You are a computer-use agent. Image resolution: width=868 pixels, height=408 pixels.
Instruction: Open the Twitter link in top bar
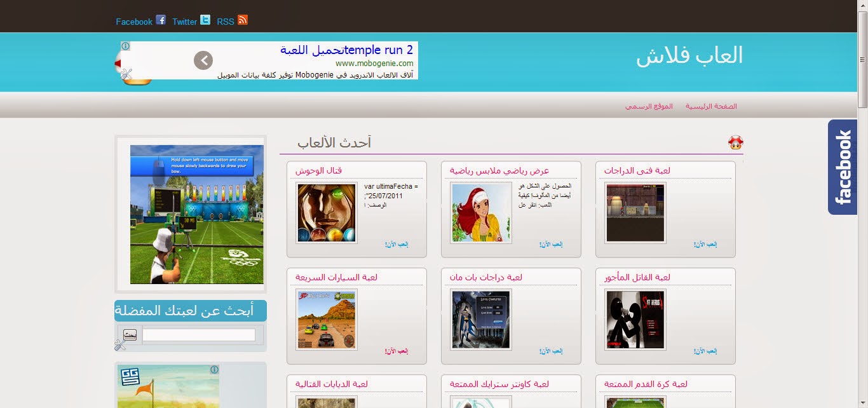(184, 22)
